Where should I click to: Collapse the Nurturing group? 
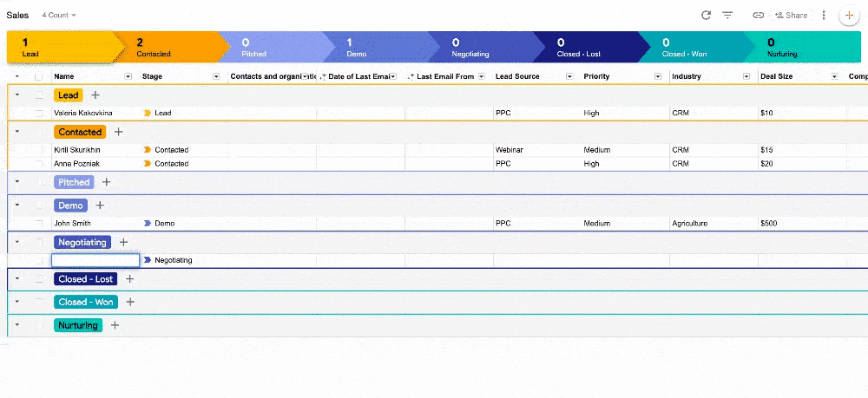[x=17, y=324]
